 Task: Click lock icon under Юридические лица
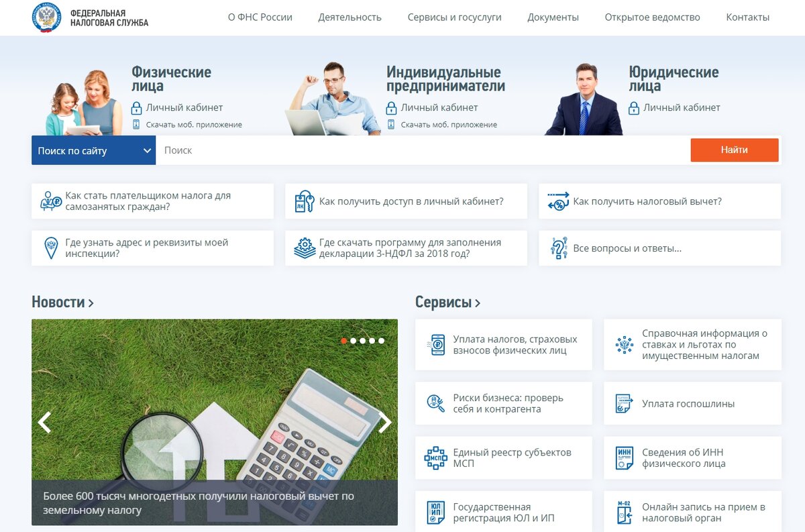pyautogui.click(x=634, y=107)
